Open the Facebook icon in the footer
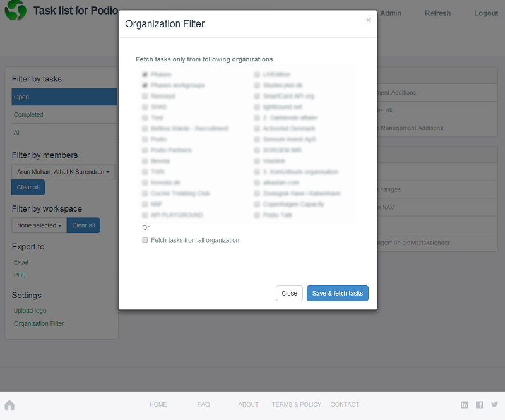 (x=480, y=405)
